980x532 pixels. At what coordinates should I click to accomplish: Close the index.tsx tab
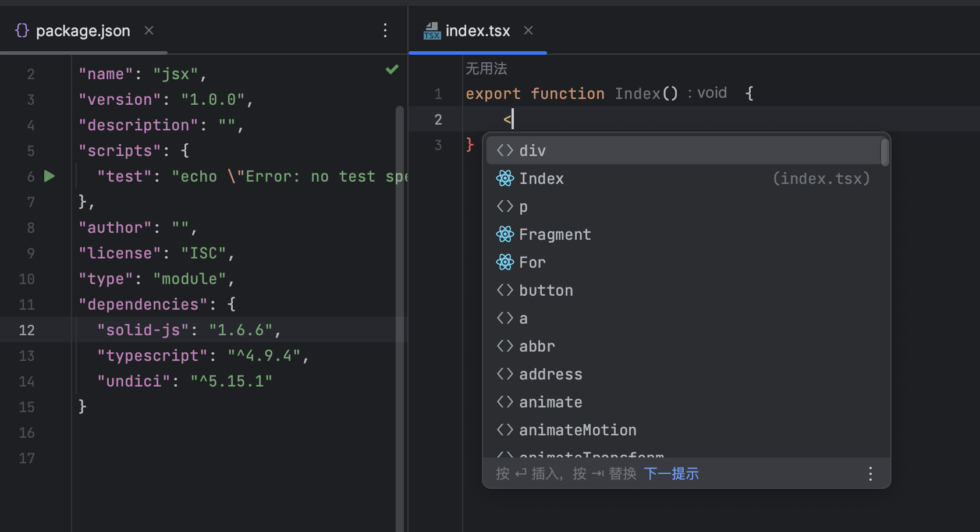point(528,30)
